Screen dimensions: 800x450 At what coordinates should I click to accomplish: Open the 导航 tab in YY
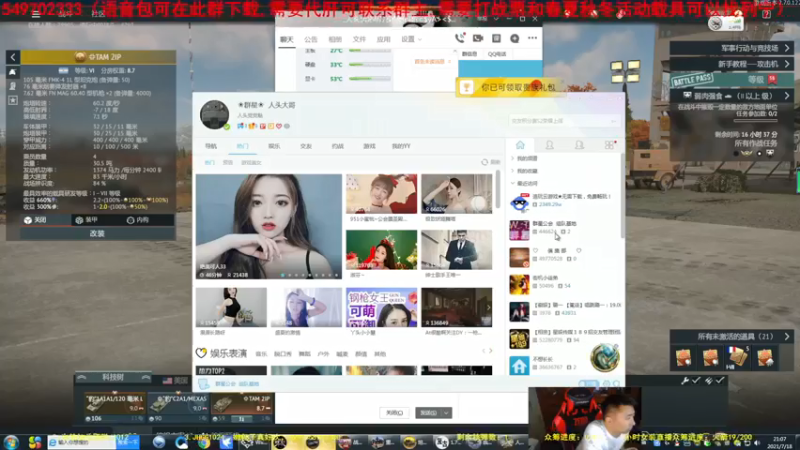point(211,146)
